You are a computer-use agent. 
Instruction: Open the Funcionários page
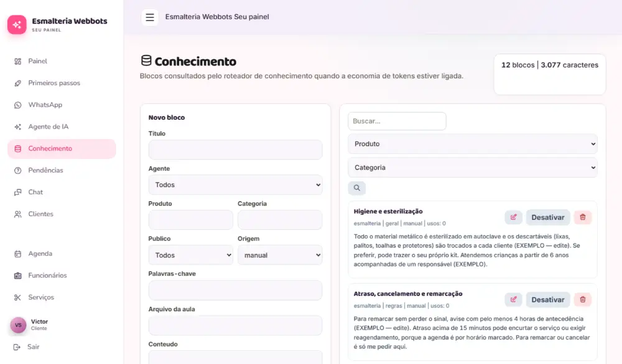62,275
